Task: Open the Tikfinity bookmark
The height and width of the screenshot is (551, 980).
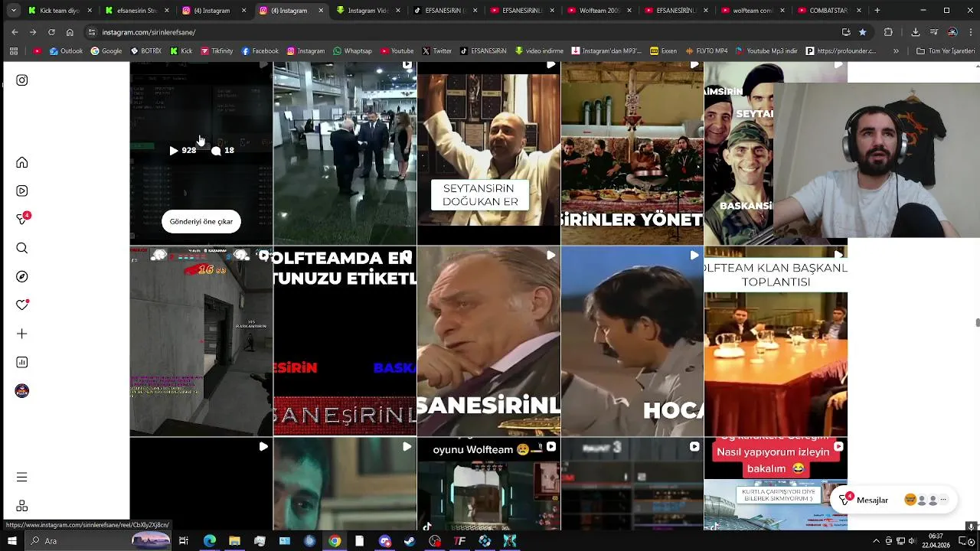Action: 217,51
